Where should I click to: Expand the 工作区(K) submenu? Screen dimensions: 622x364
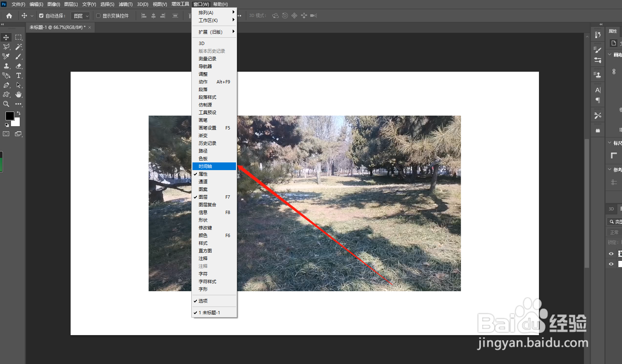[214, 20]
